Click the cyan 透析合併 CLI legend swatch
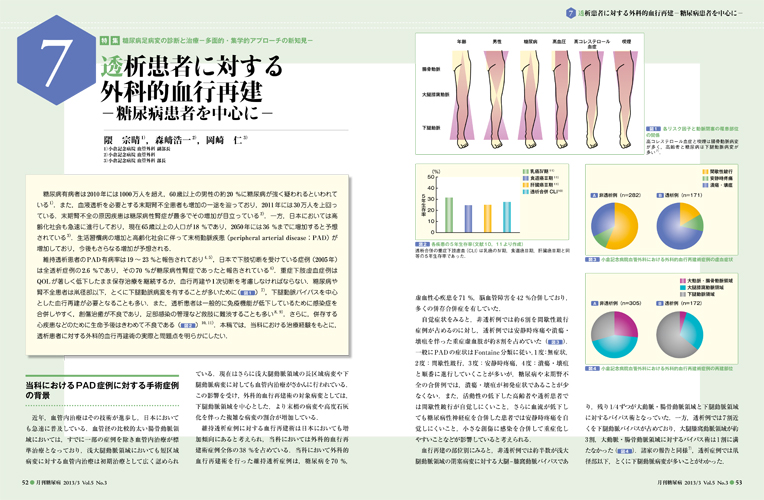764x500 pixels. (x=526, y=192)
